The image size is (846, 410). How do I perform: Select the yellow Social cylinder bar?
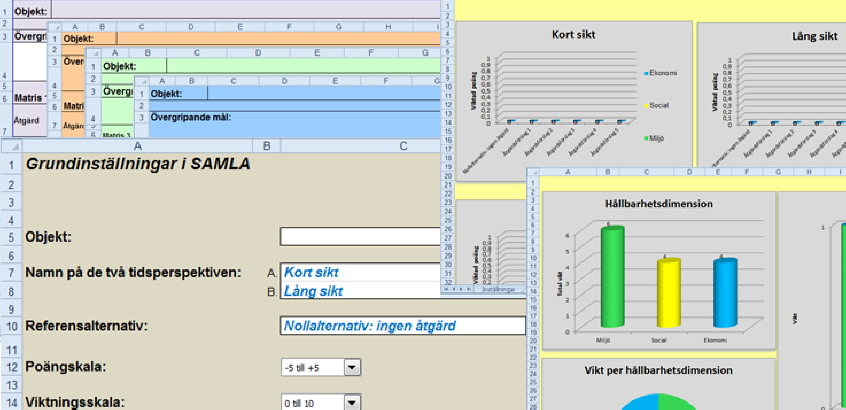(x=668, y=293)
